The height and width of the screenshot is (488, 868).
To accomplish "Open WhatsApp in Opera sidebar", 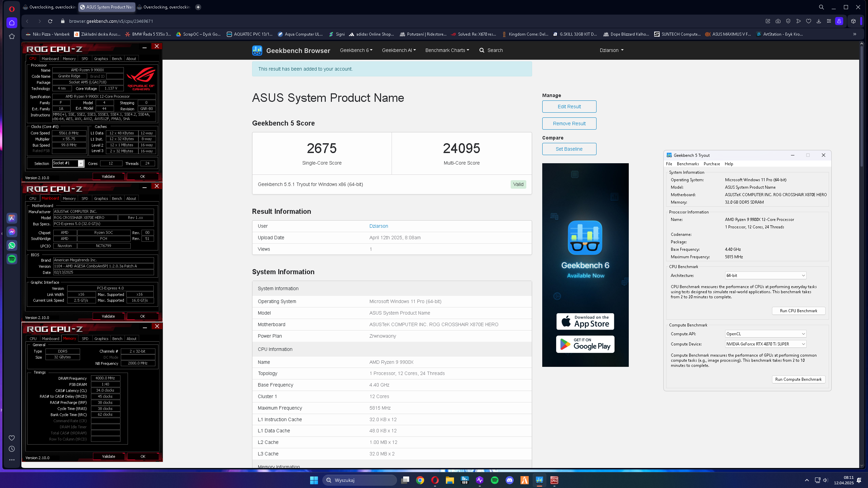I will tap(12, 245).
